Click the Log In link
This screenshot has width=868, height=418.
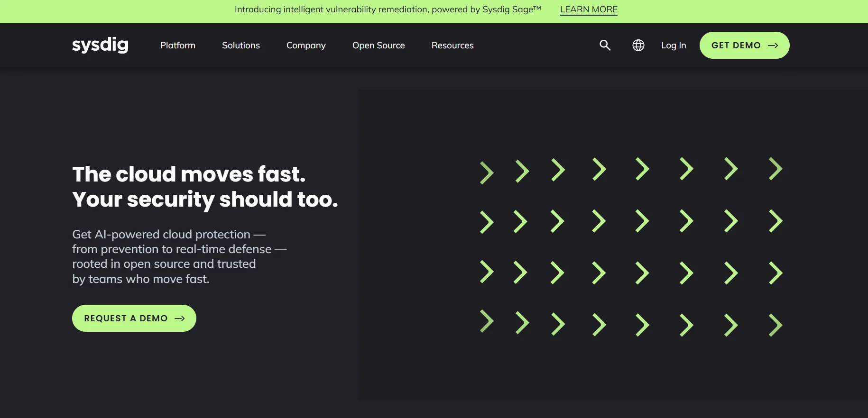(x=674, y=45)
